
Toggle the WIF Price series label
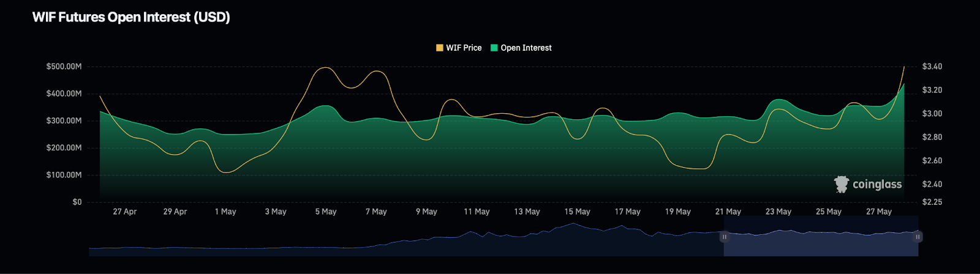point(464,48)
